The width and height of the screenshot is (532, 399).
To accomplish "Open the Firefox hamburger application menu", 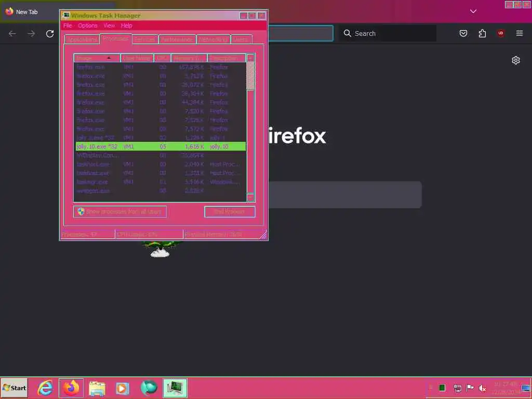I will point(520,33).
